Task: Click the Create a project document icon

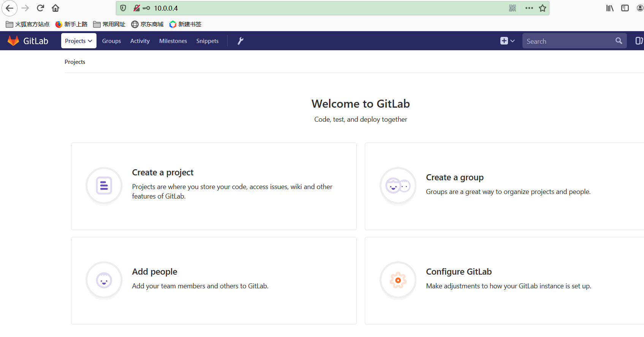Action: [104, 186]
